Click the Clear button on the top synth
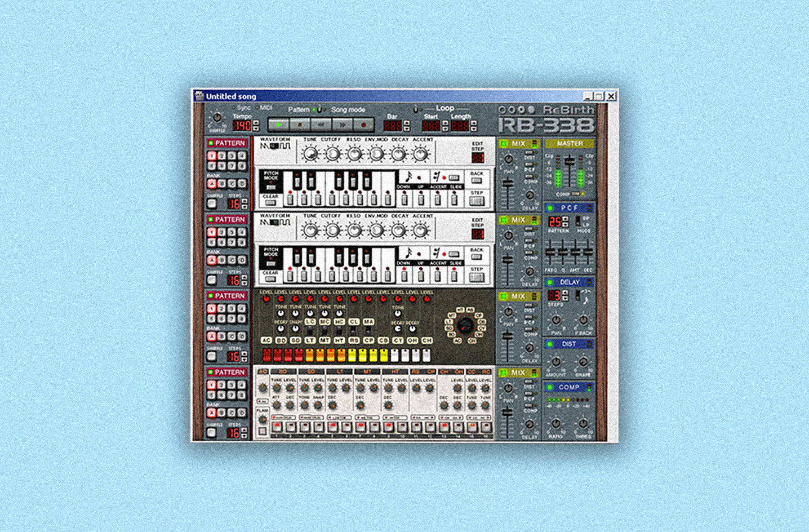Screen dimensions: 809x532 click(270, 202)
